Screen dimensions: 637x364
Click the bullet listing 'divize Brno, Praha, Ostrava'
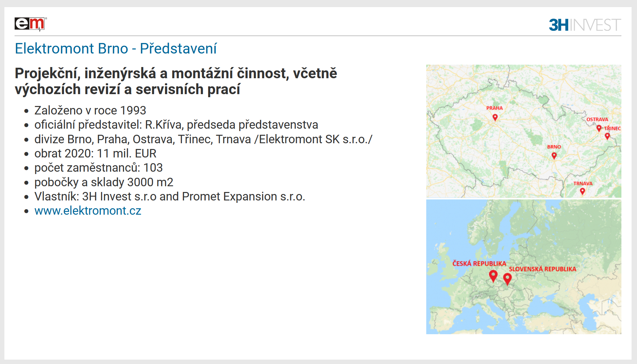point(203,139)
